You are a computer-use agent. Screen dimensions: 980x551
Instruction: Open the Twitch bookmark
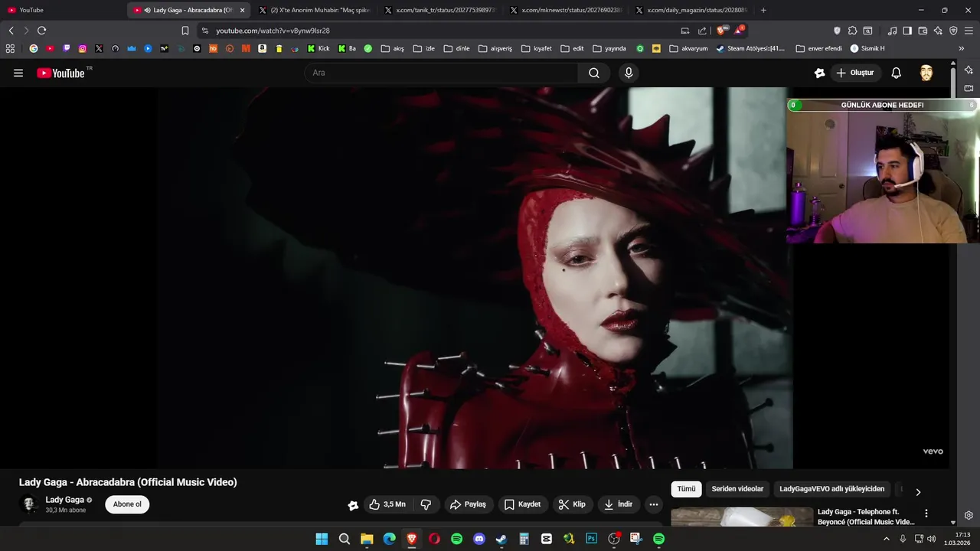tap(66, 48)
